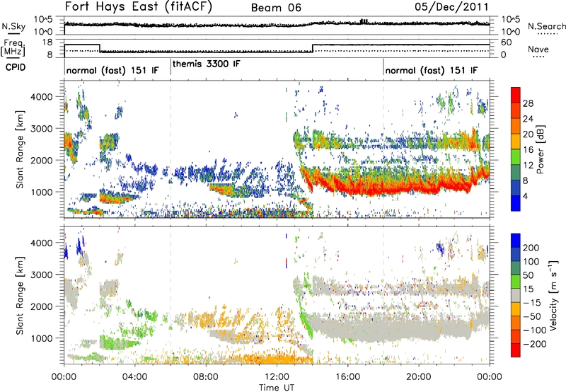This screenshot has height=392, width=566.
Task: Click the '24' value on Power scale
Action: pos(528,119)
